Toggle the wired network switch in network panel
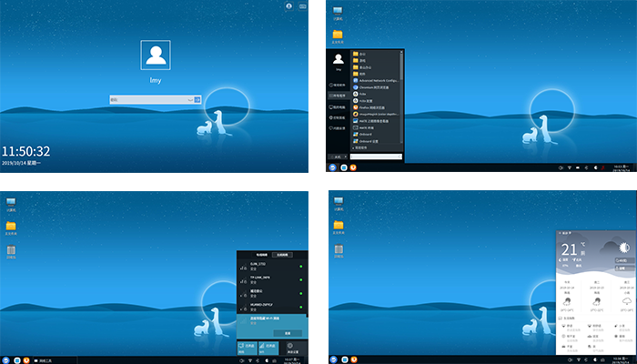Image resolution: width=637 pixels, height=364 pixels. tap(247, 349)
